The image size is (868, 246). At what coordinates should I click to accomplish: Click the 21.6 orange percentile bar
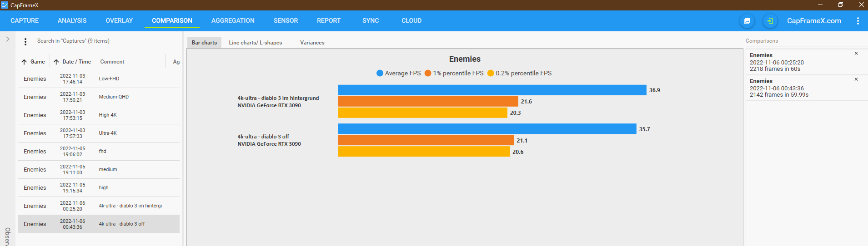[x=428, y=101]
